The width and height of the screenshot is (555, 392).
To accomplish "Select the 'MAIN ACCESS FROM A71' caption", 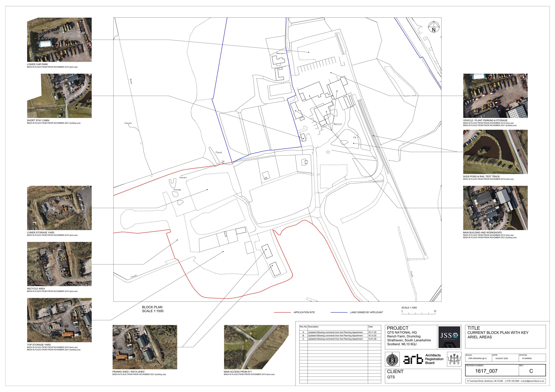I will coord(238,372).
